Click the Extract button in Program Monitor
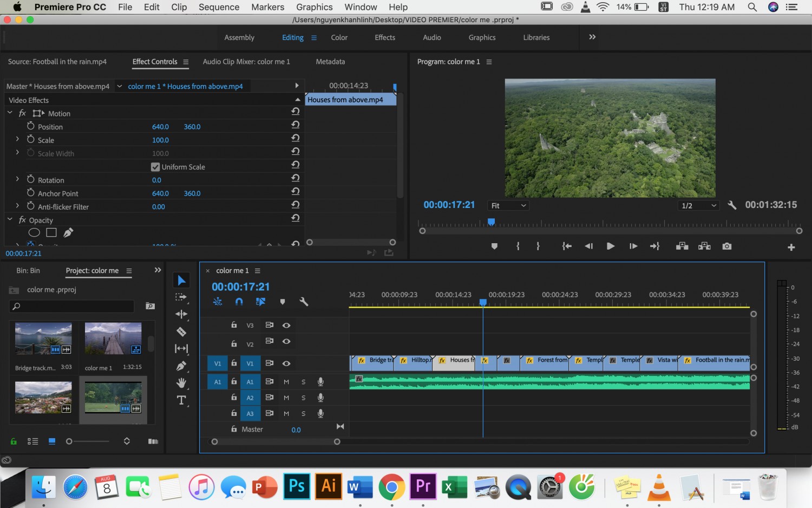Image resolution: width=812 pixels, height=508 pixels. point(704,246)
